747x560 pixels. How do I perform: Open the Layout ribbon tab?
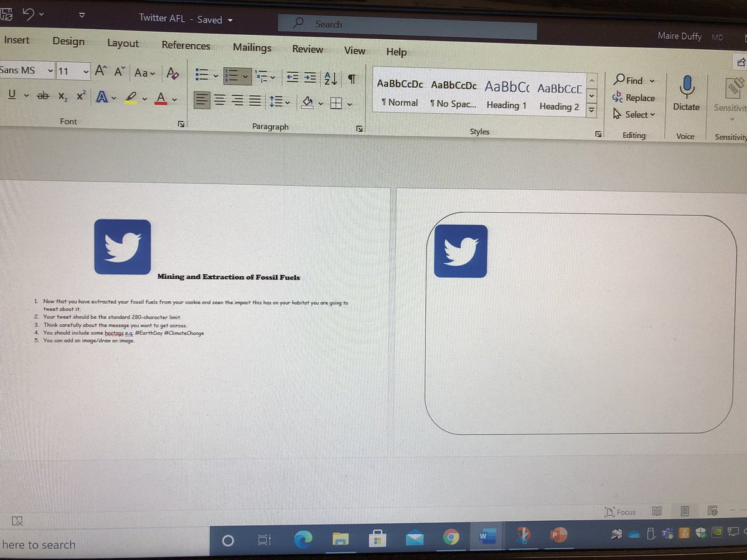123,43
